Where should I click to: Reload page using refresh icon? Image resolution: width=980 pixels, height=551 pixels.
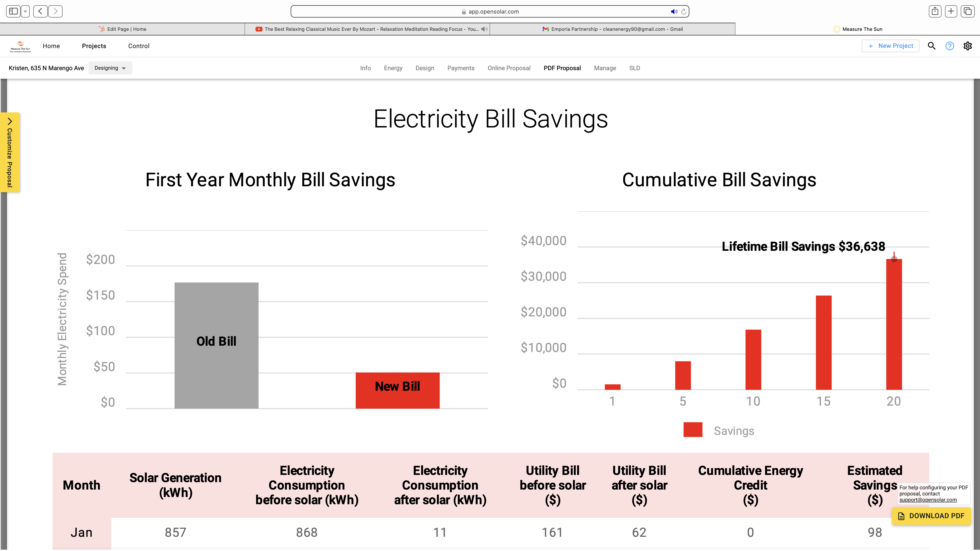[684, 12]
